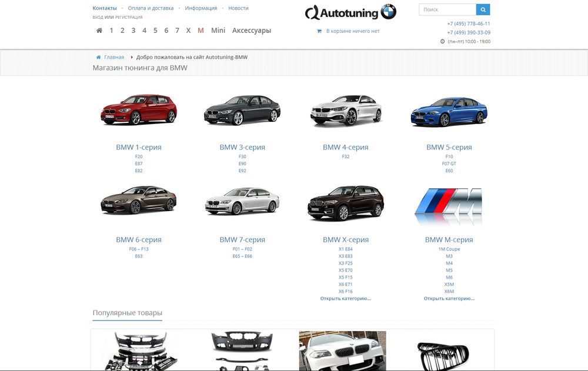Click X5 F15 under BMW X-серия
This screenshot has height=371, width=588.
tap(346, 277)
